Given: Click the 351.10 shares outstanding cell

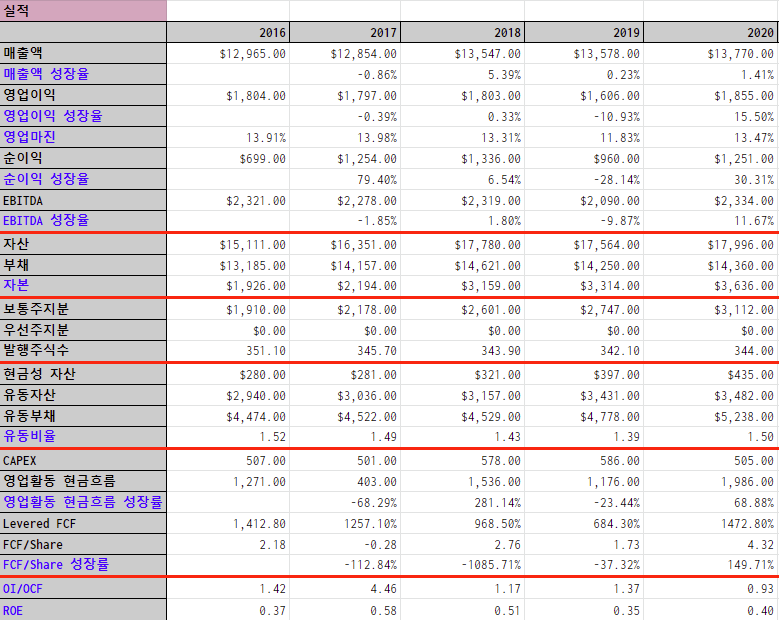Looking at the screenshot, I should click(228, 351).
